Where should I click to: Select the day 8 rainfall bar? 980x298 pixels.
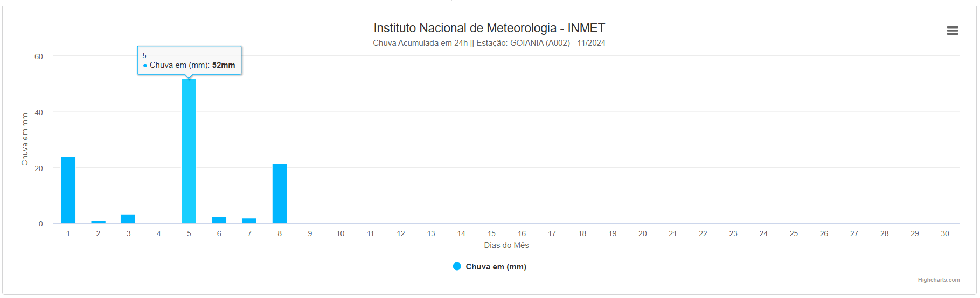pos(280,194)
